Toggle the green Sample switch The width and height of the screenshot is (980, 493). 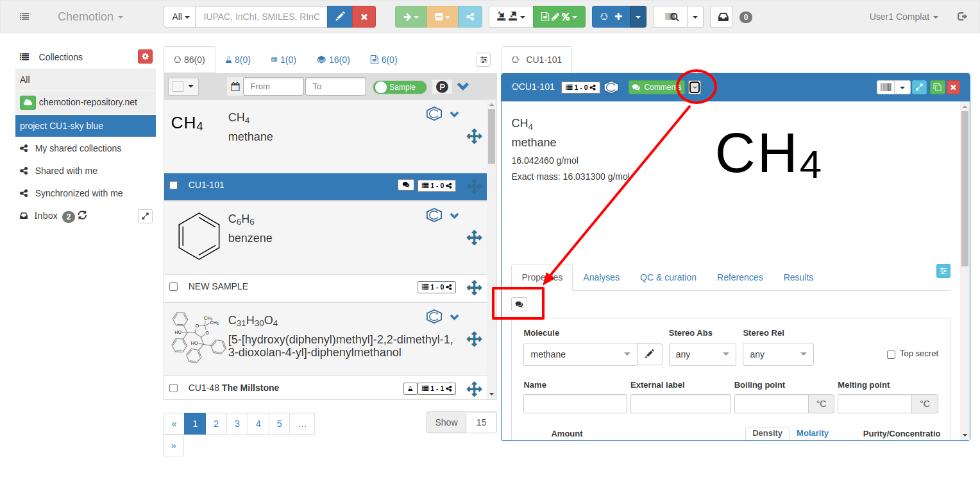[x=400, y=87]
